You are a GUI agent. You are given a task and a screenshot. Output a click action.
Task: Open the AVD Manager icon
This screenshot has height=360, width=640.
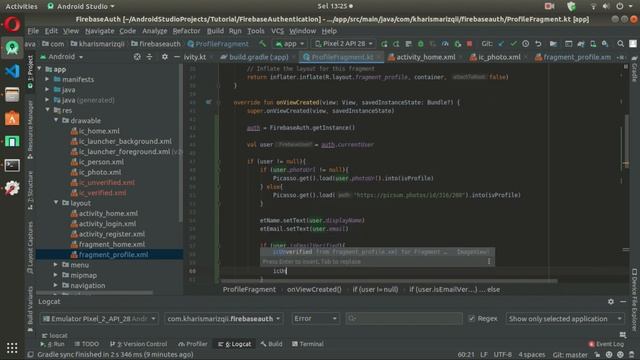[593, 44]
